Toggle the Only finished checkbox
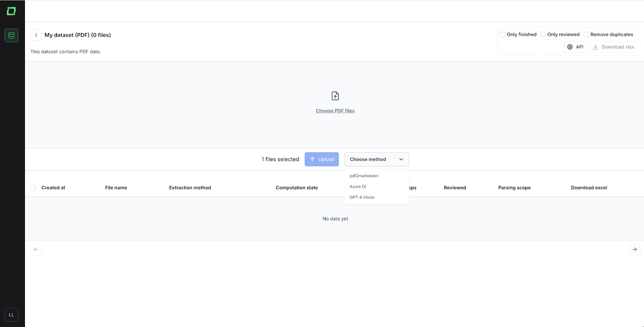This screenshot has width=644, height=327. [x=503, y=35]
